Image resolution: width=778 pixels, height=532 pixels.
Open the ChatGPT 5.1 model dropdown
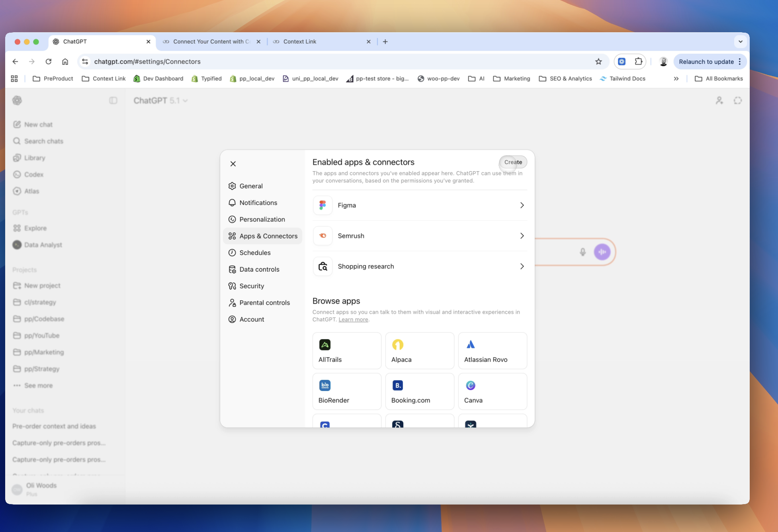(160, 100)
